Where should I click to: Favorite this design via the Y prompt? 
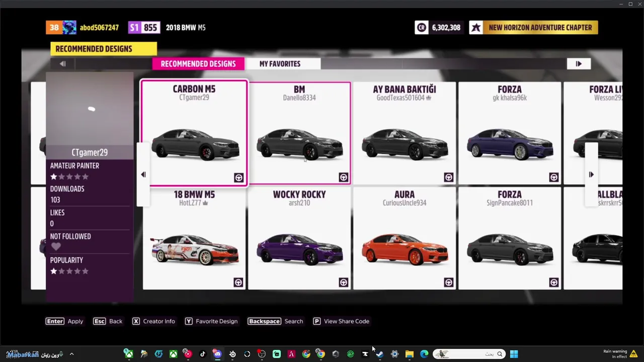point(211,321)
